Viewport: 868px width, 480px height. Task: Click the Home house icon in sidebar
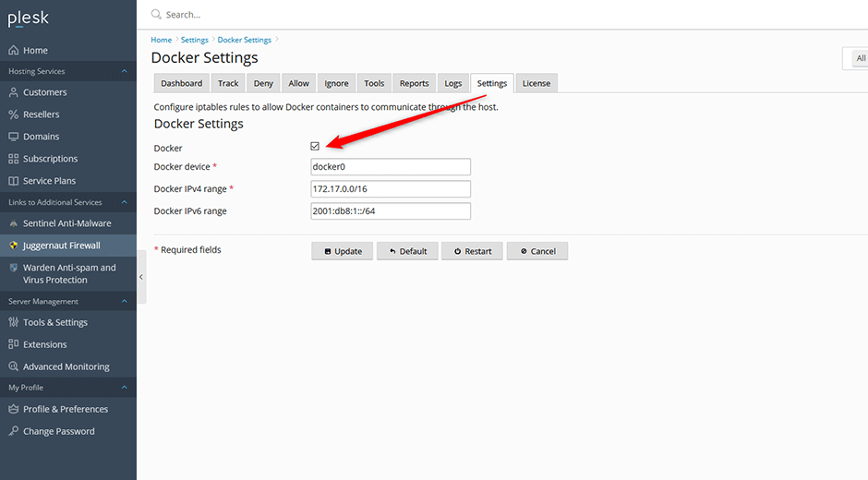[x=13, y=51]
